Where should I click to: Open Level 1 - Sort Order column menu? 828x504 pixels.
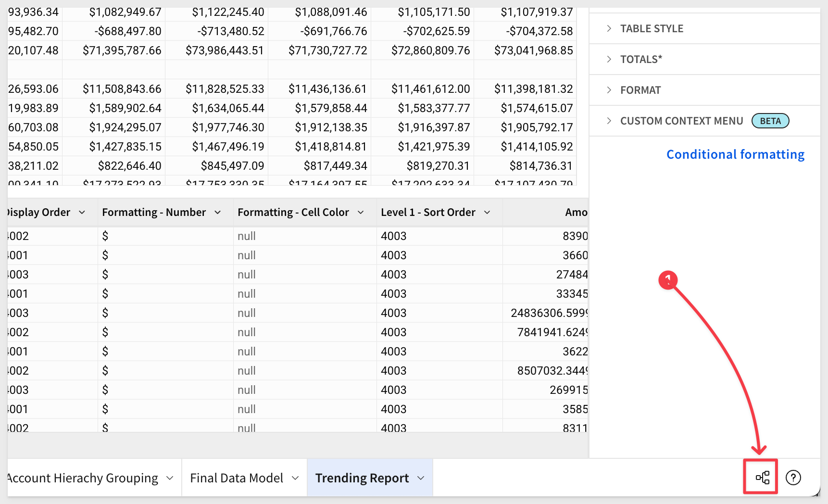(x=487, y=212)
